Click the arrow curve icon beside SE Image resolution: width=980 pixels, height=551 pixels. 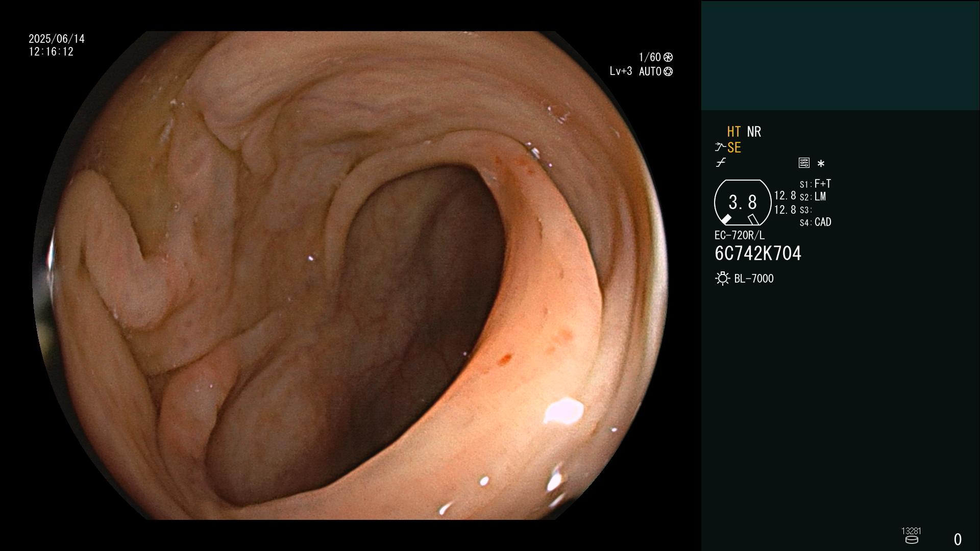click(720, 147)
